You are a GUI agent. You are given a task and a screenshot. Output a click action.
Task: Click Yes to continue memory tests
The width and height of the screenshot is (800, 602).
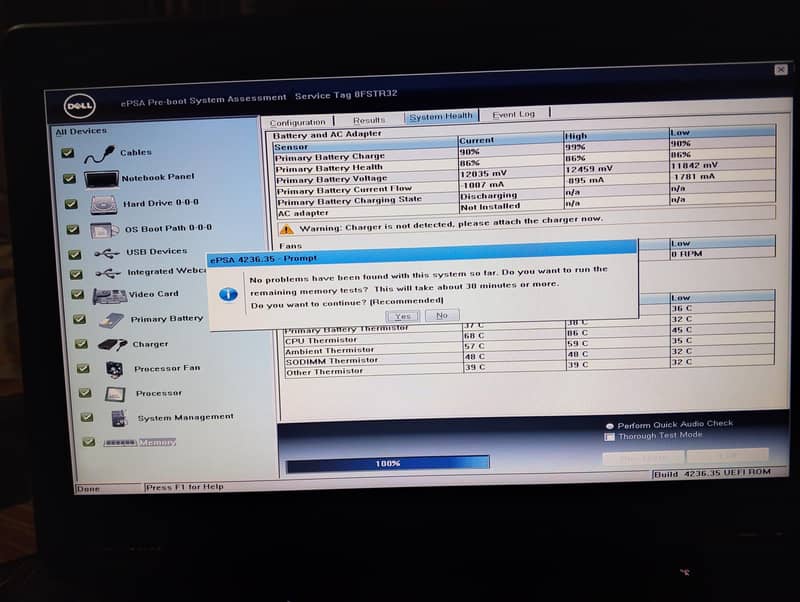(403, 316)
